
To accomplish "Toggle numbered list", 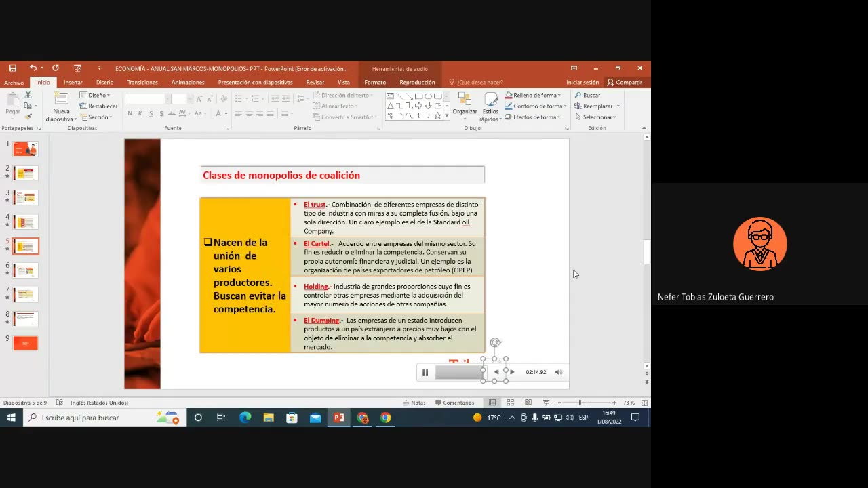I will coord(254,99).
